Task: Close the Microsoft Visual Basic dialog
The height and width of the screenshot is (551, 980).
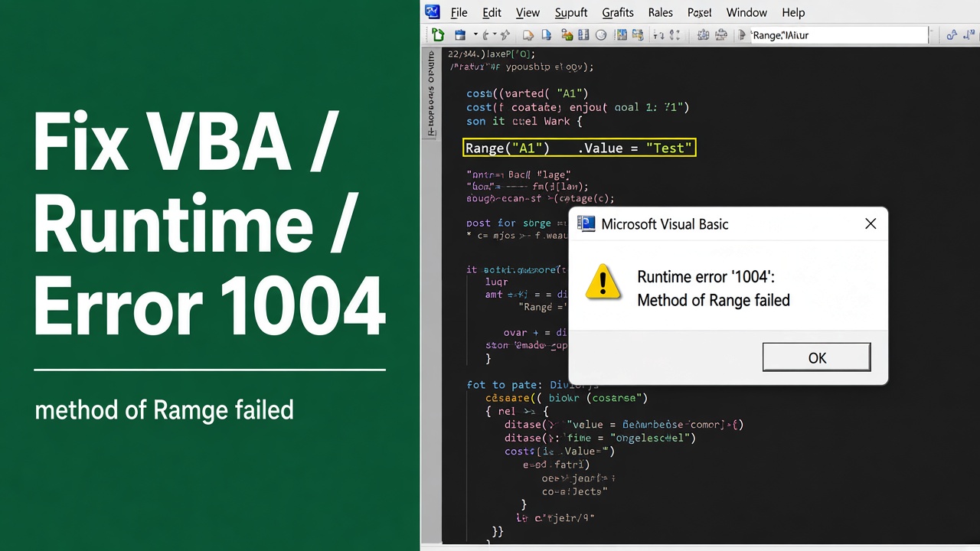Action: click(x=871, y=223)
